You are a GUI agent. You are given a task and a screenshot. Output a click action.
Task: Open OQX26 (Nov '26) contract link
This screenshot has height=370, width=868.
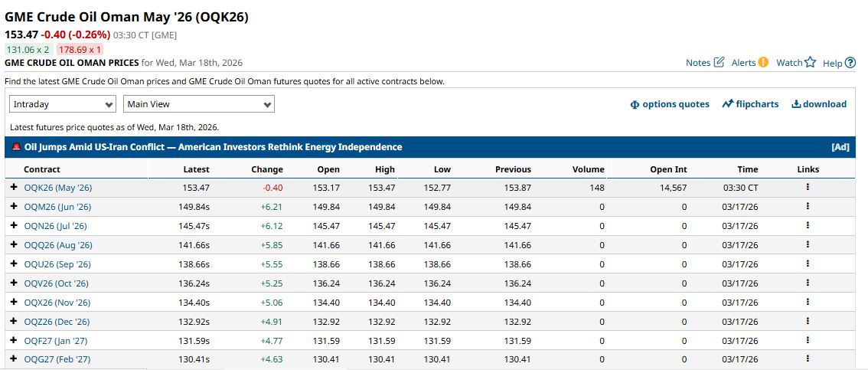[x=57, y=303]
